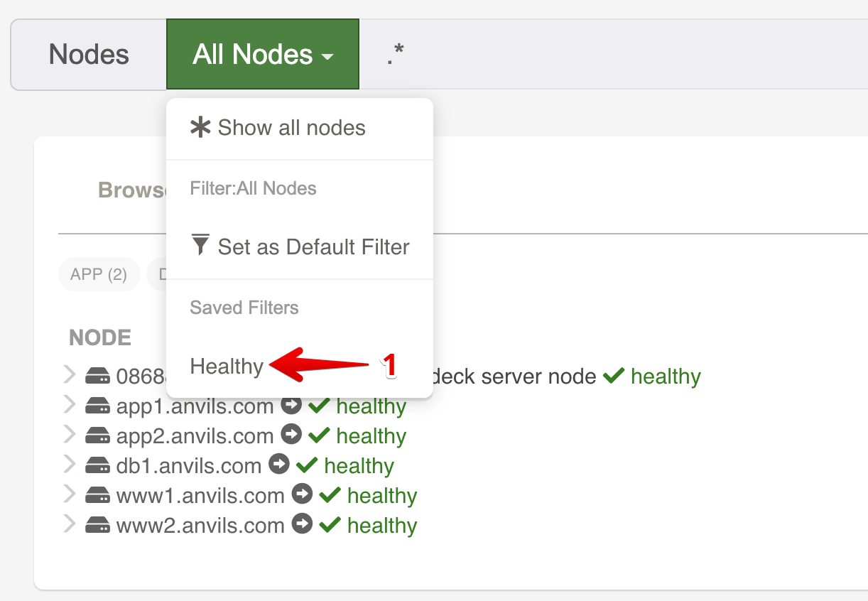The image size is (868, 601).
Task: Click arrow icon beside www2.anvils.com
Action: (x=303, y=525)
